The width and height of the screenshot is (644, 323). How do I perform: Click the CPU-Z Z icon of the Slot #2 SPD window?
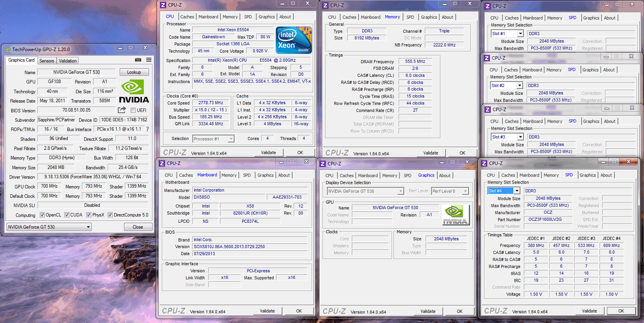click(487, 58)
